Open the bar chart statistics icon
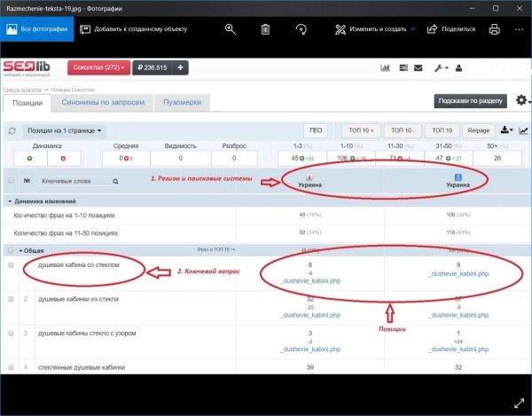The width and height of the screenshot is (532, 416). point(385,68)
